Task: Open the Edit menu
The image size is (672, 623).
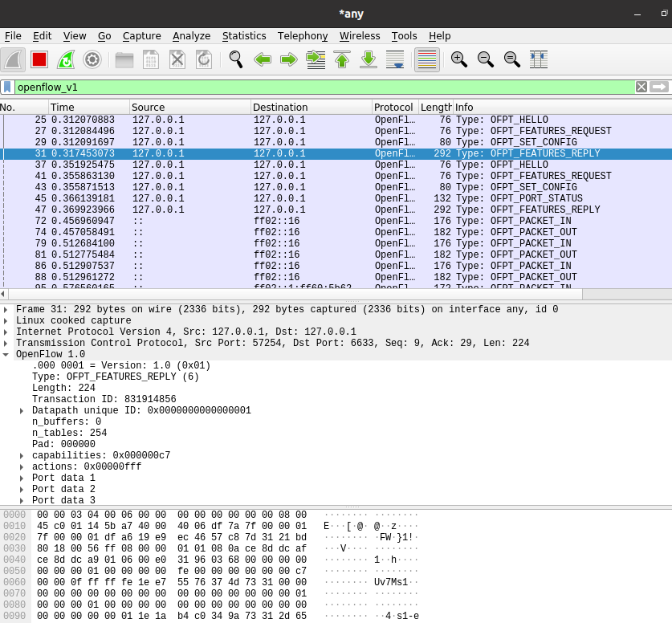Action: pyautogui.click(x=43, y=36)
